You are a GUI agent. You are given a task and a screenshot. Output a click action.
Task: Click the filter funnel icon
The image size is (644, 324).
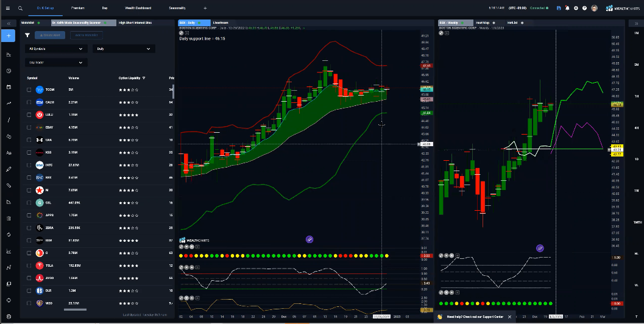tap(27, 35)
